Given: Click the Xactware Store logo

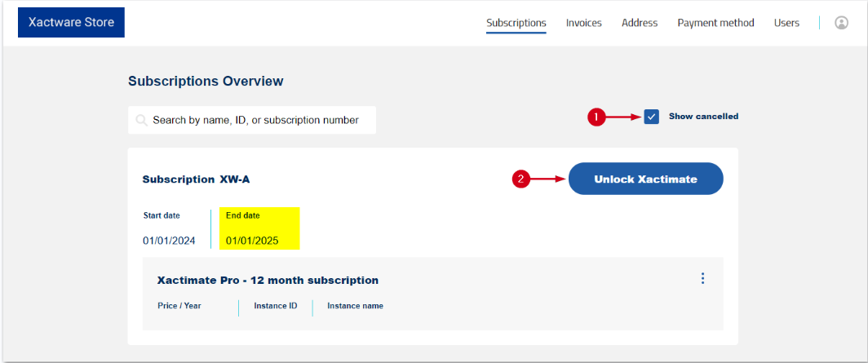Looking at the screenshot, I should point(72,23).
